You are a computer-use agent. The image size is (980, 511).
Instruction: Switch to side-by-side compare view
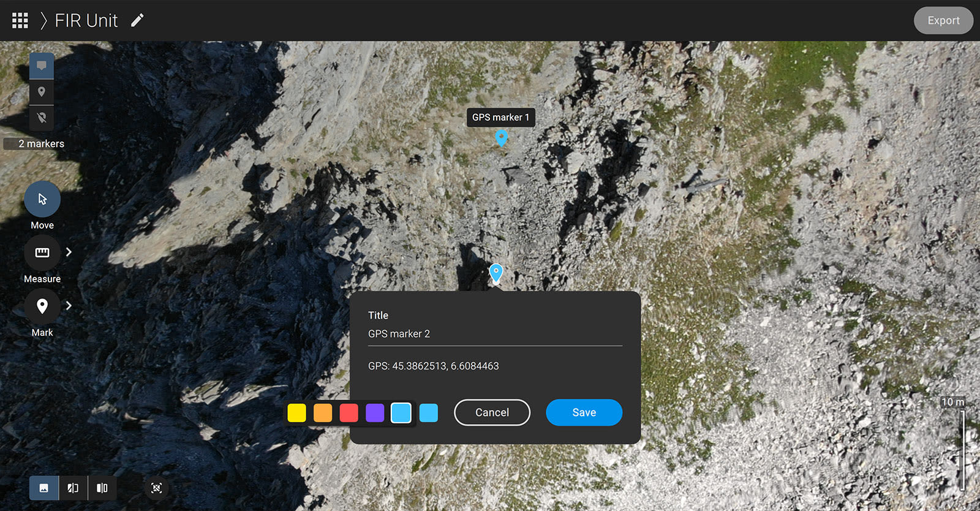(x=102, y=488)
